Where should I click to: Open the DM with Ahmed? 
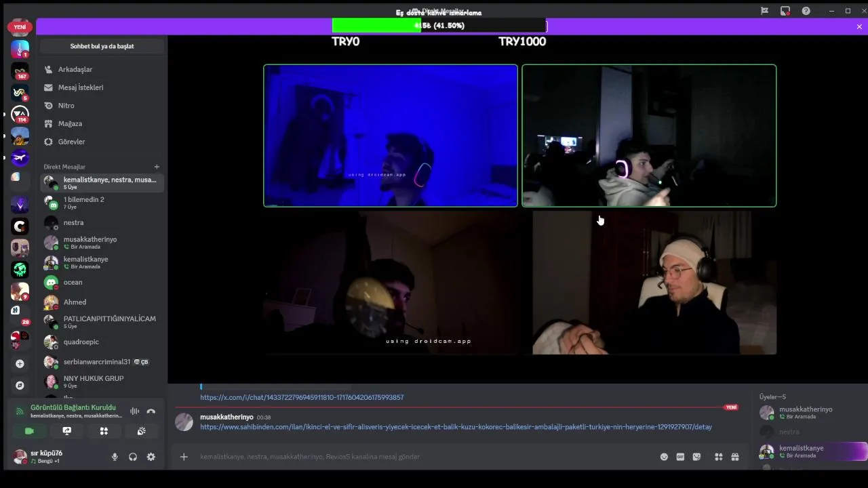coord(102,302)
